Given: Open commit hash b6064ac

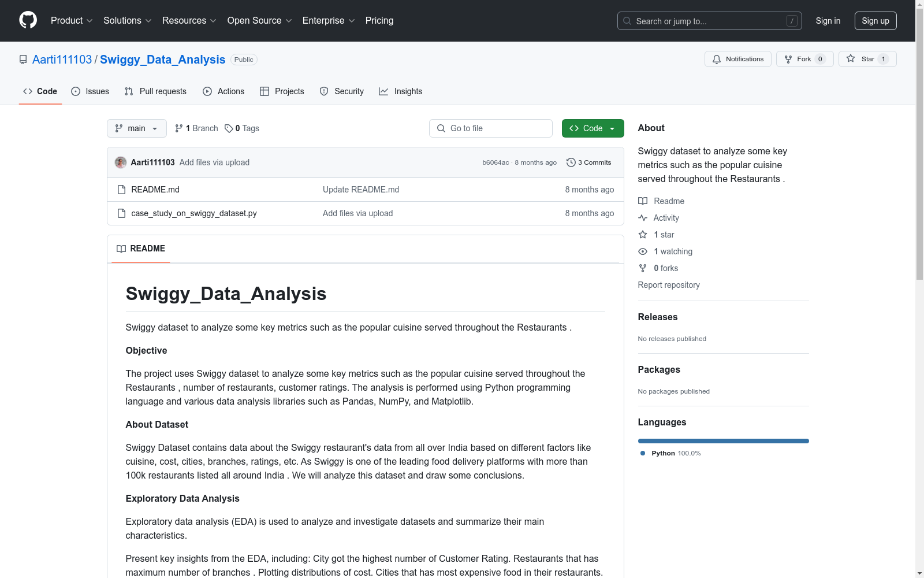Looking at the screenshot, I should point(495,162).
